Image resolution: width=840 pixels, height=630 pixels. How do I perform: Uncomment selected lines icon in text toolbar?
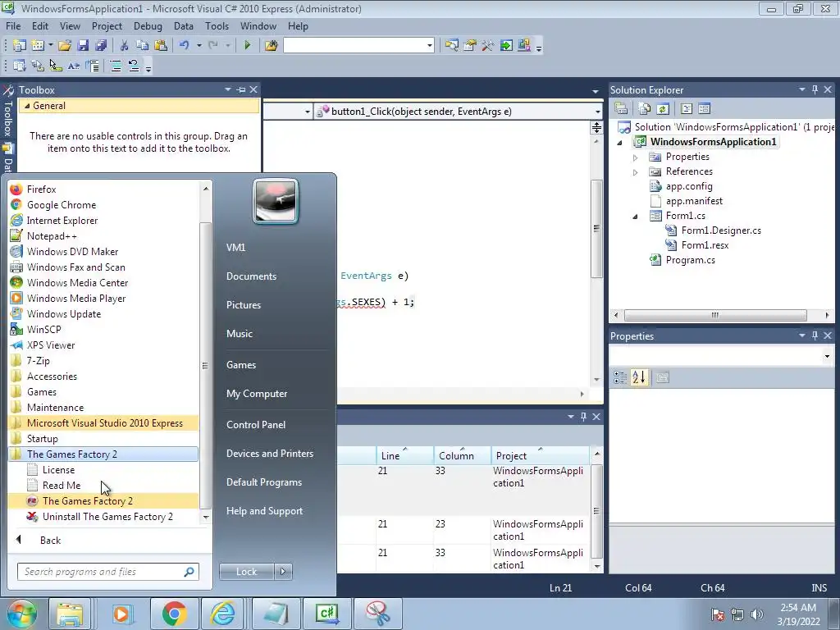point(134,66)
